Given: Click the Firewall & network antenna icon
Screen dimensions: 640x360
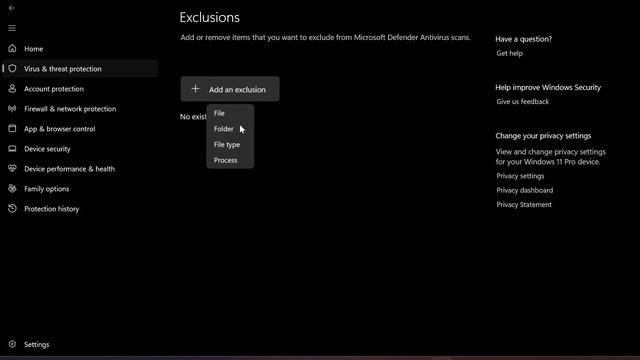Looking at the screenshot, I should [12, 109].
